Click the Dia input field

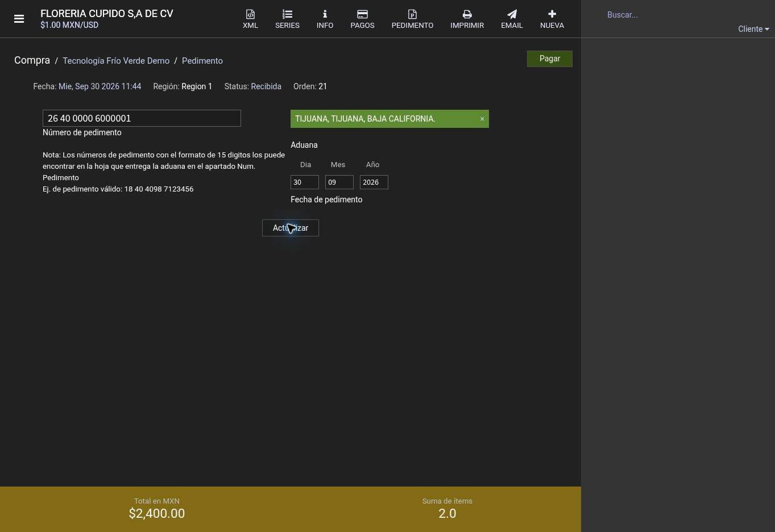click(x=305, y=182)
